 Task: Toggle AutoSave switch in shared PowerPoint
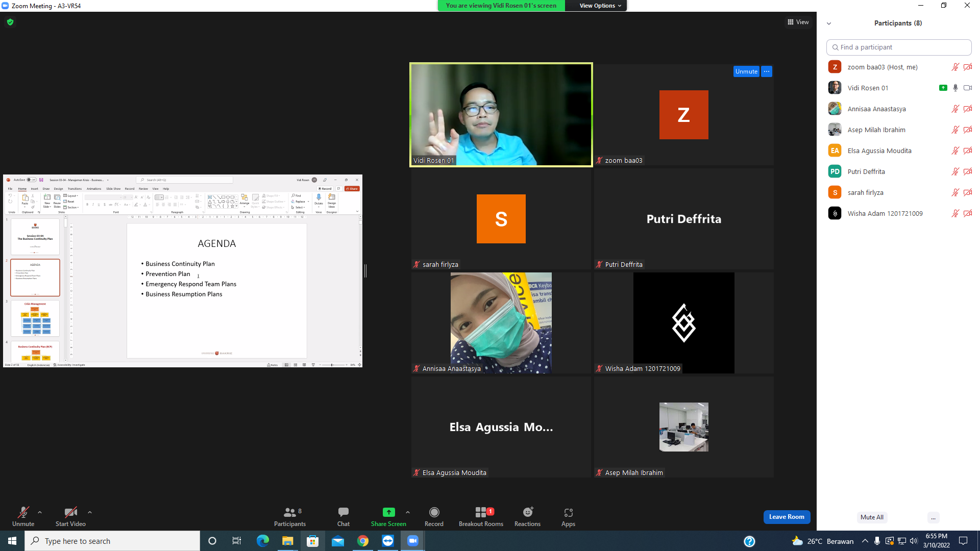click(31, 180)
